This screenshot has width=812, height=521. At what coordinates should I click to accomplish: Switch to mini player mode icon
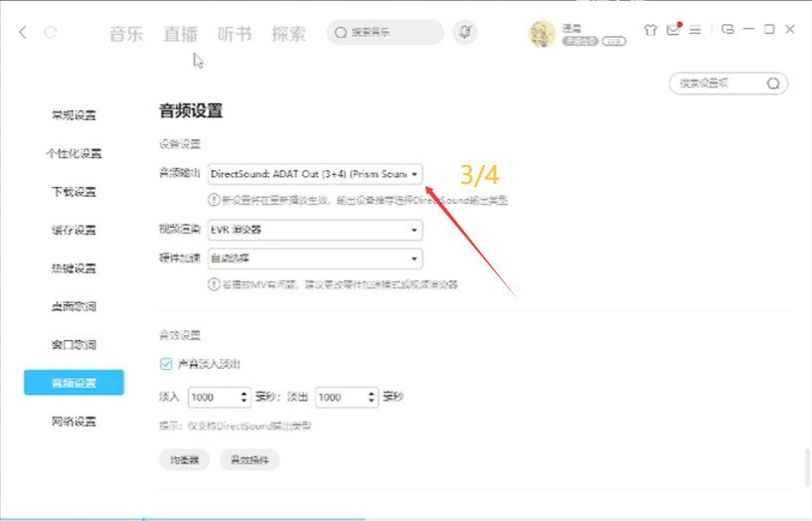(x=728, y=30)
